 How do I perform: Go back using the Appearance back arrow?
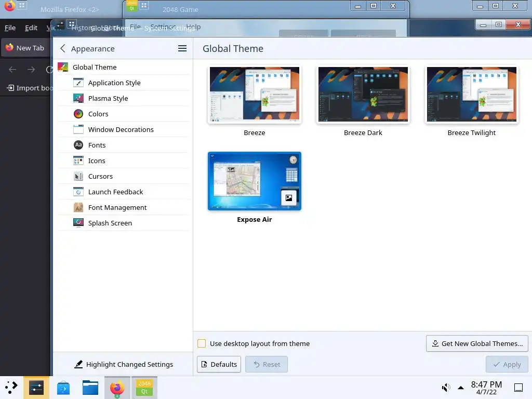click(x=63, y=48)
